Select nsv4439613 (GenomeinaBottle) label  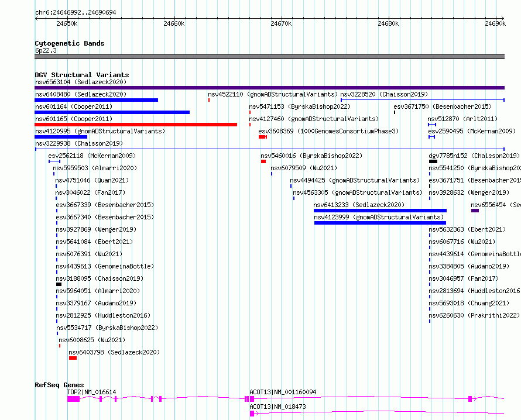click(x=105, y=266)
